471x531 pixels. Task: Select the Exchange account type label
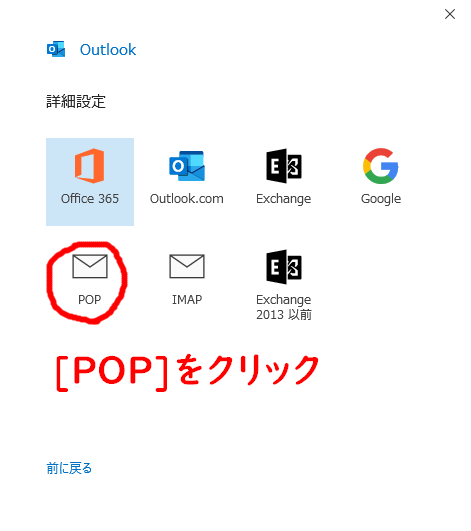click(x=284, y=199)
